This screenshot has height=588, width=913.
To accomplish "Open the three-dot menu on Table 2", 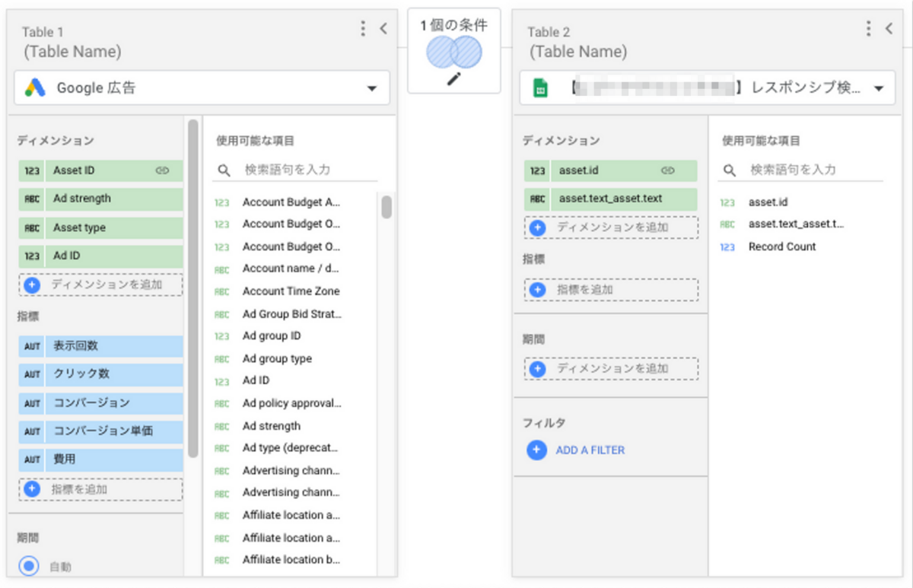I will [867, 28].
